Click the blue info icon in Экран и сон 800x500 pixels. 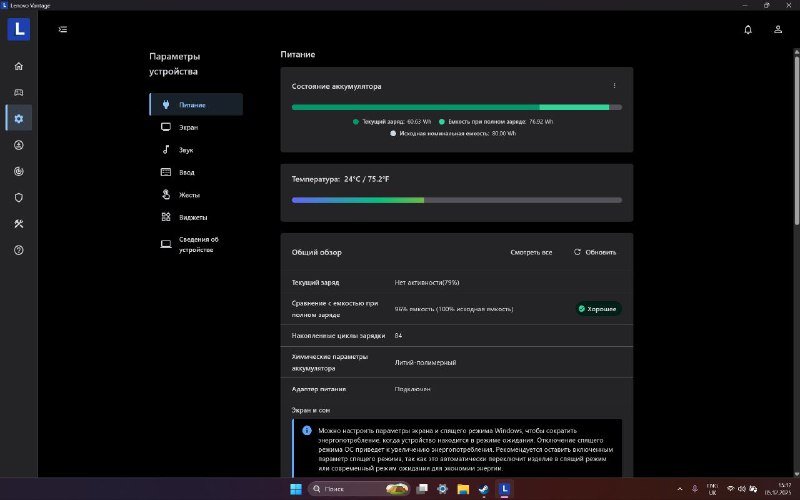pos(307,431)
